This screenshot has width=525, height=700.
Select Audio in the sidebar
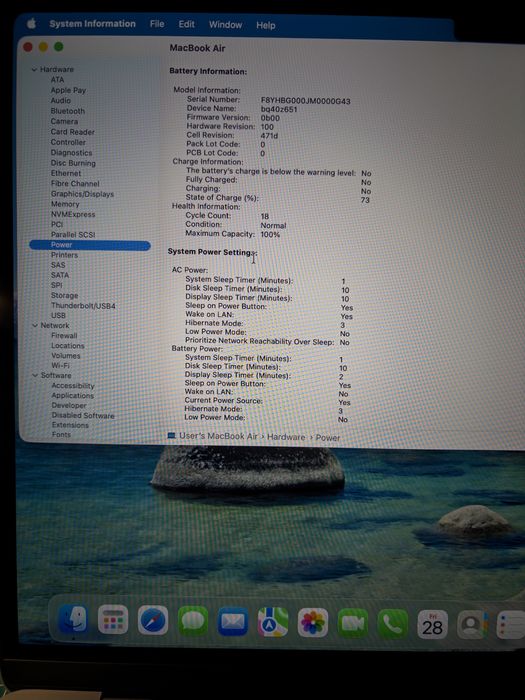pyautogui.click(x=61, y=100)
